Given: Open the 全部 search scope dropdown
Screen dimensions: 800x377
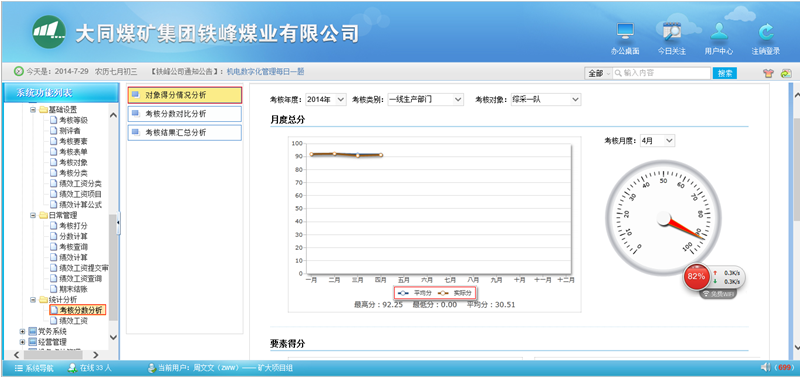Looking at the screenshot, I should (598, 73).
